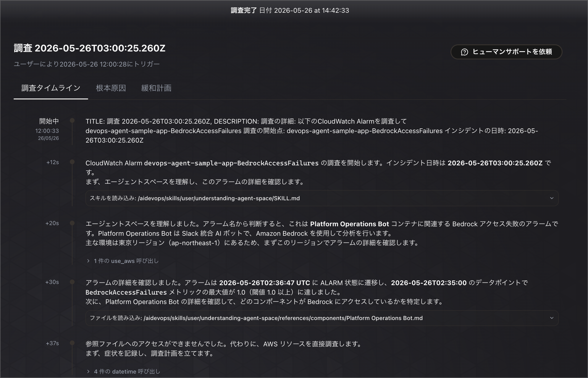Expand the SKILL.md skill loading row
This screenshot has width=588, height=378.
click(x=322, y=198)
